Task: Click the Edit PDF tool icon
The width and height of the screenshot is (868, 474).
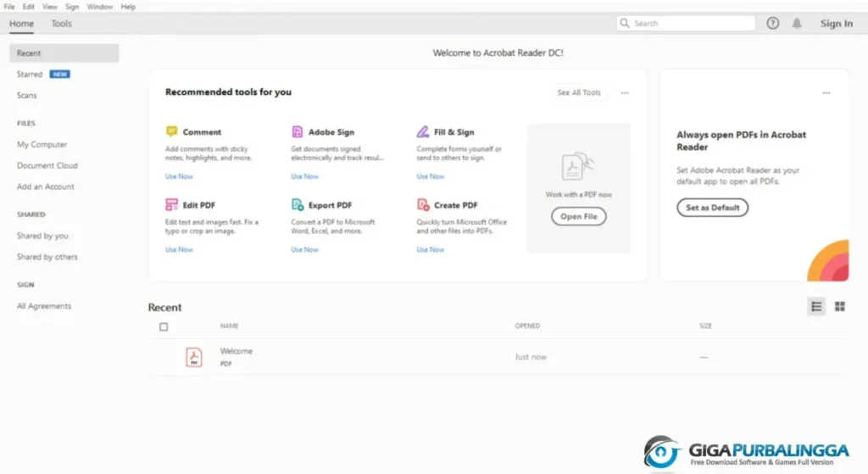Action: 171,204
